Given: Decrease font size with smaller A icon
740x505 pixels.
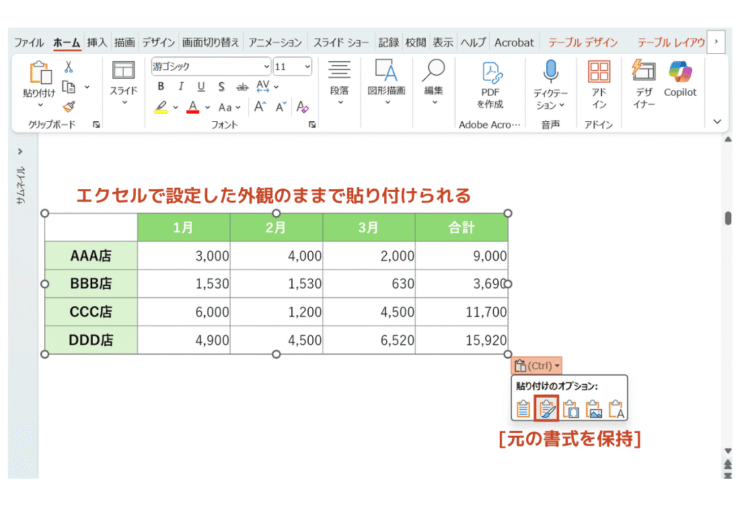Looking at the screenshot, I should point(281,107).
